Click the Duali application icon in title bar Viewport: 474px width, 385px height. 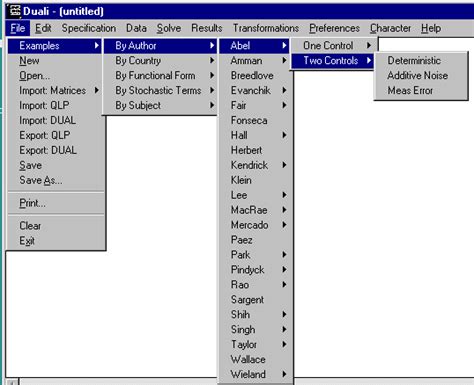pos(14,11)
